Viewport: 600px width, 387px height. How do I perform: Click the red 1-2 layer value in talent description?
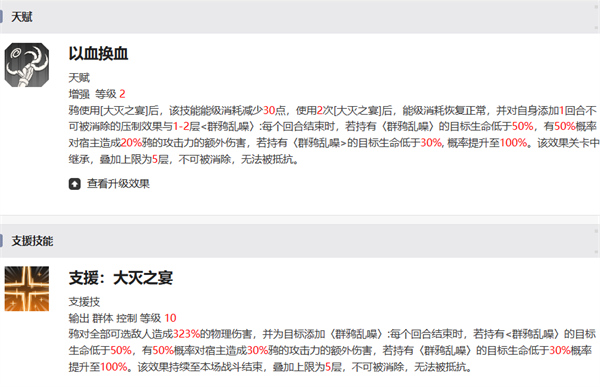[x=181, y=126]
